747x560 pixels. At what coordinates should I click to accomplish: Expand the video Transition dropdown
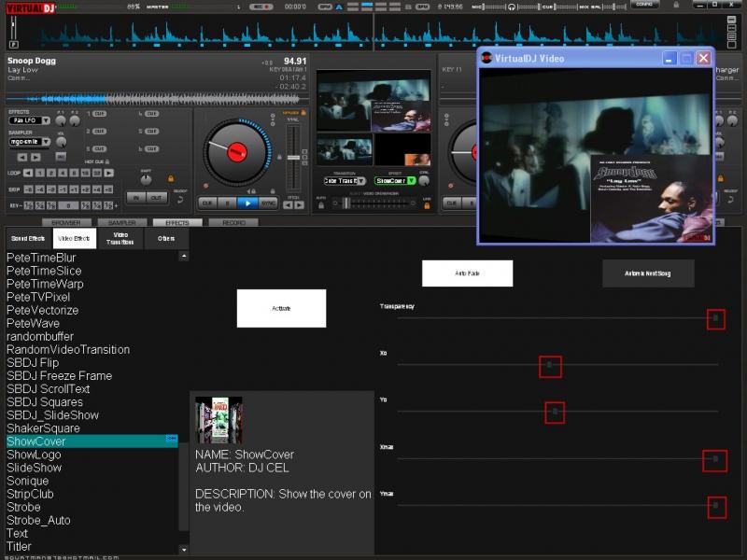pyautogui.click(x=360, y=180)
